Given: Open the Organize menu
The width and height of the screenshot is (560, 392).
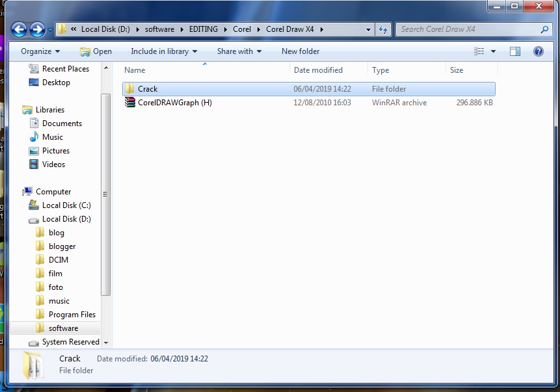Looking at the screenshot, I should (x=40, y=51).
